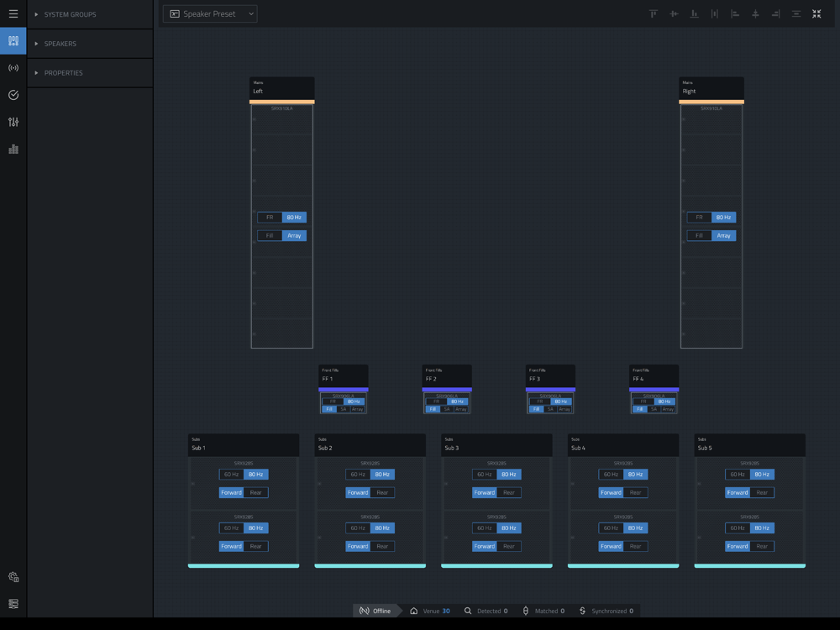Click the Venue 30 status text
Screen dimensions: 840x630
[437, 611]
